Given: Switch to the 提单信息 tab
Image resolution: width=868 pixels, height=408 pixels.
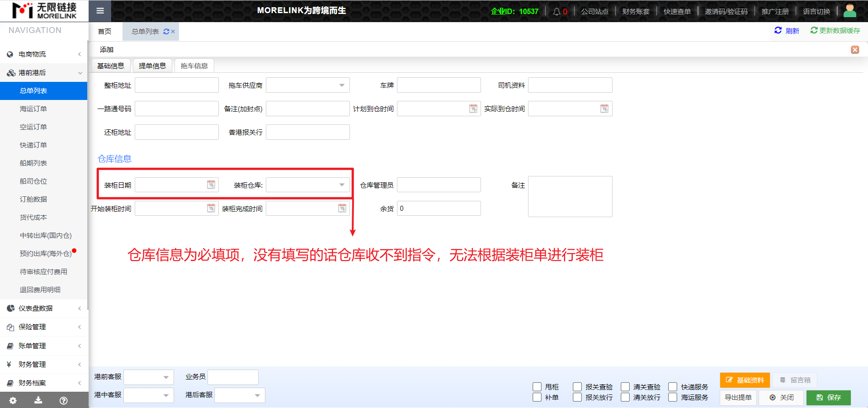Looking at the screenshot, I should click(x=152, y=66).
